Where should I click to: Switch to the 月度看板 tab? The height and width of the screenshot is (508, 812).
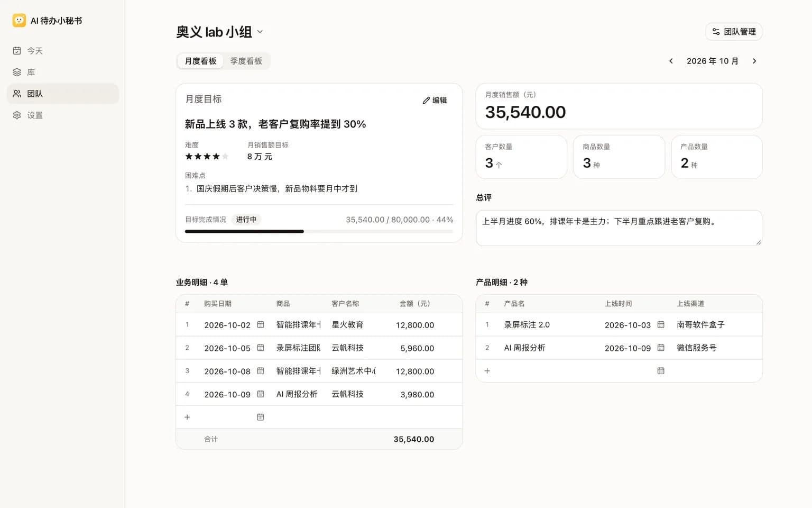(200, 61)
